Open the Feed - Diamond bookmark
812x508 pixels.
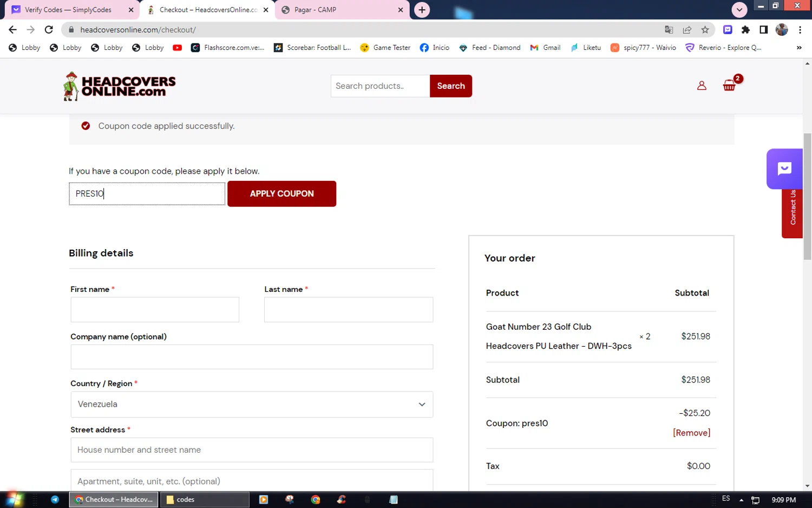[489, 48]
